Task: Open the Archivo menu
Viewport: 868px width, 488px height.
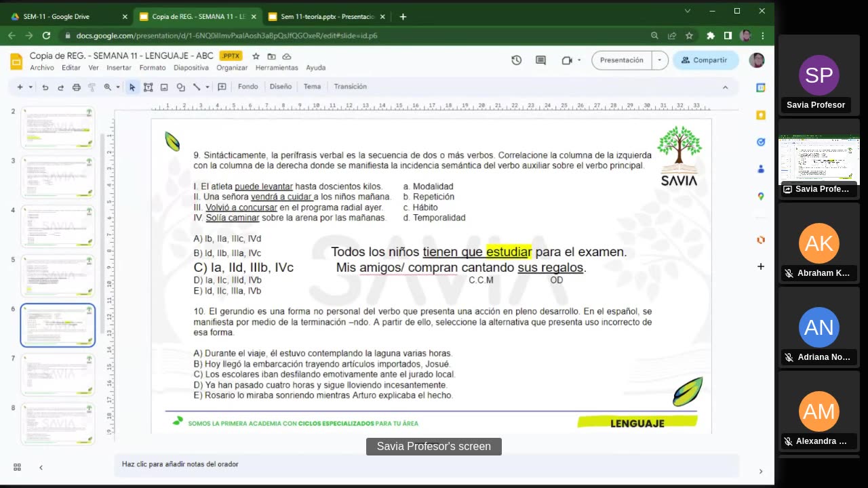Action: pyautogui.click(x=42, y=68)
